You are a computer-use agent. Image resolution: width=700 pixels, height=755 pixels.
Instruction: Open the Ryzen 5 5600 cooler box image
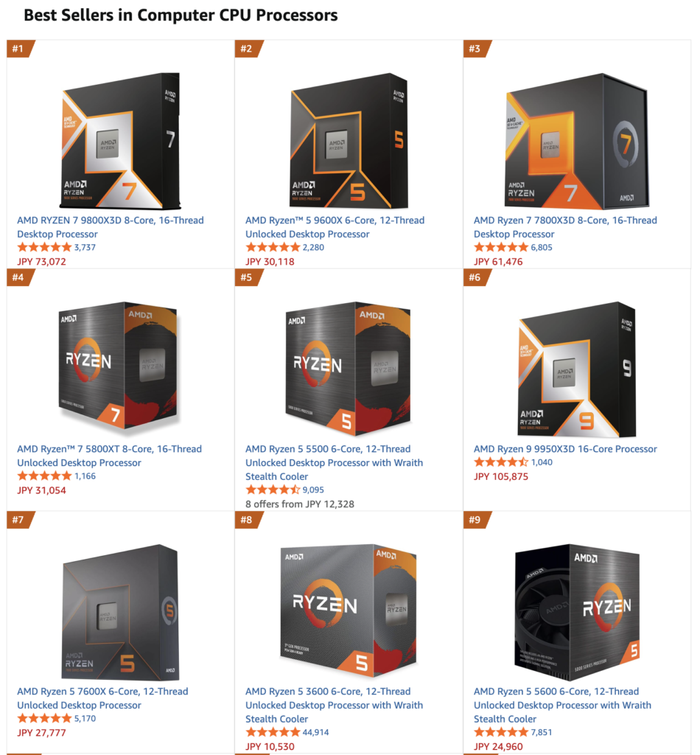[x=578, y=613]
